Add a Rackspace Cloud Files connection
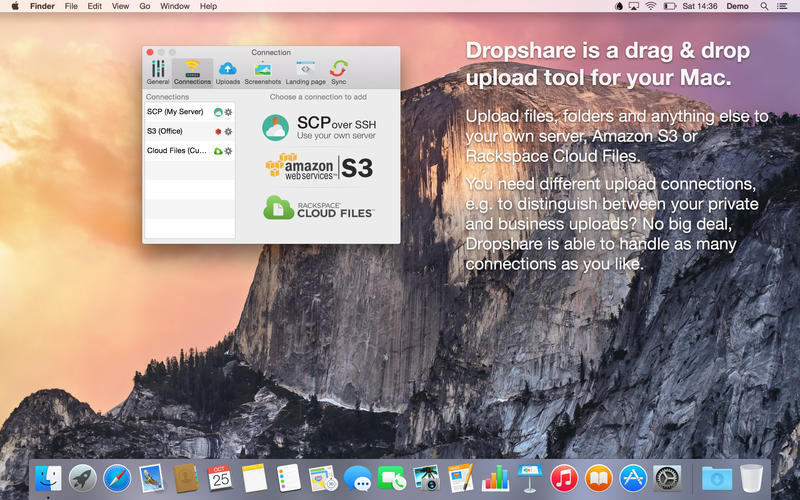The image size is (800, 500). pos(319,207)
